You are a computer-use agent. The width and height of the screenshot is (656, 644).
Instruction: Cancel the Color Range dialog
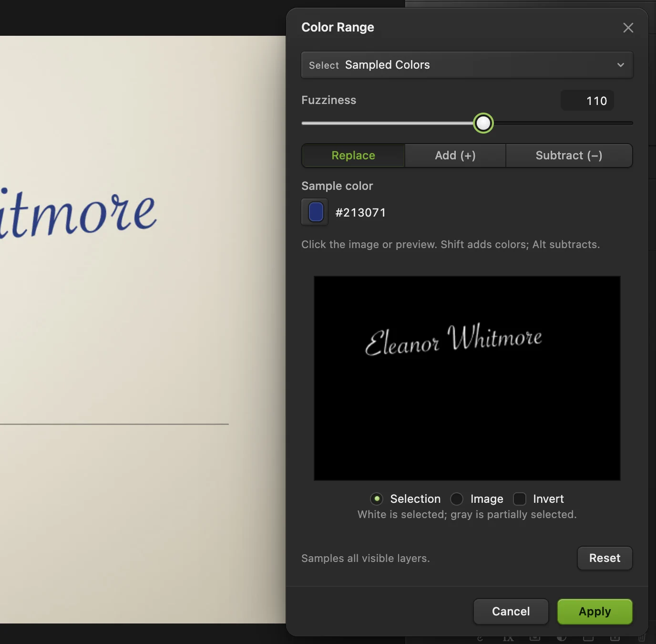pyautogui.click(x=511, y=612)
